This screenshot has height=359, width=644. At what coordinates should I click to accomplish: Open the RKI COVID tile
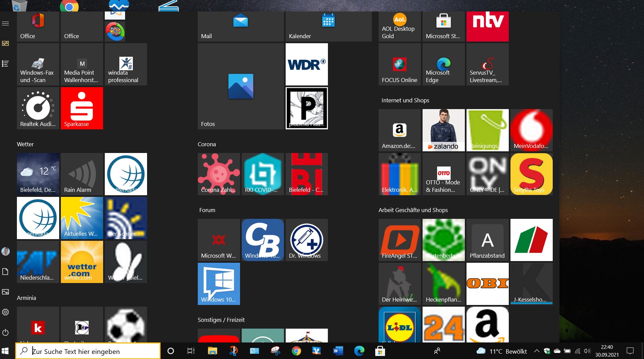tap(263, 174)
